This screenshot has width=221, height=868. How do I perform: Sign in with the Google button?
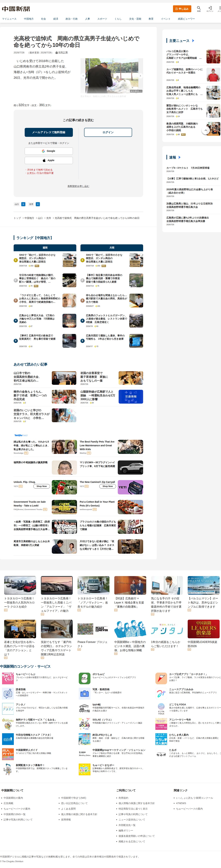pos(49,151)
